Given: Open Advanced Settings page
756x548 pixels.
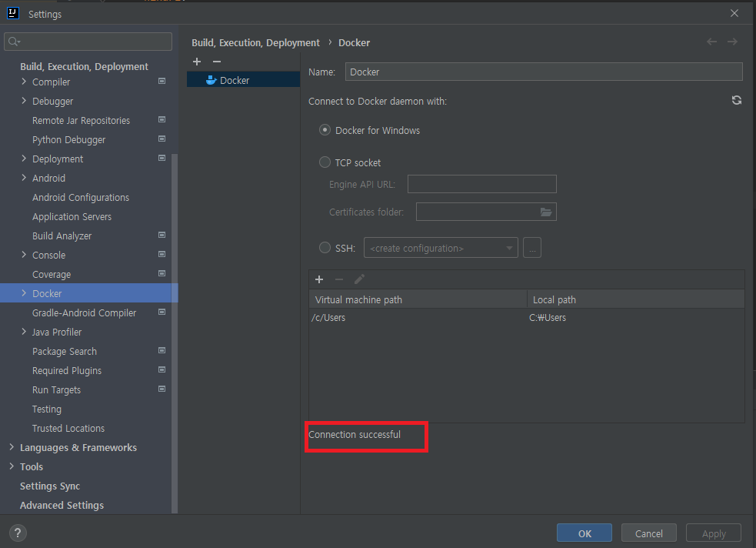Looking at the screenshot, I should point(62,505).
